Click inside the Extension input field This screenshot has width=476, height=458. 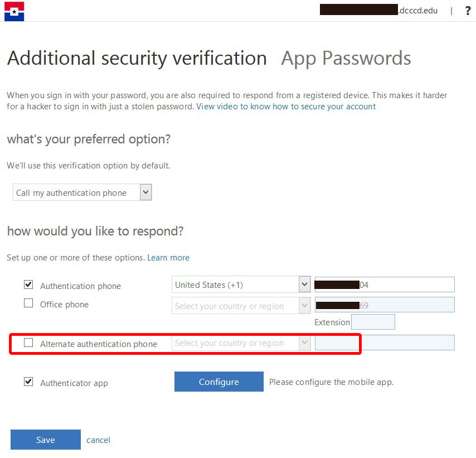coord(373,321)
